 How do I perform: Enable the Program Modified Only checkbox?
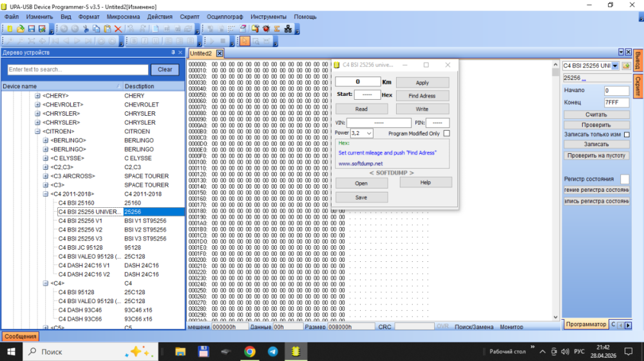(x=446, y=133)
